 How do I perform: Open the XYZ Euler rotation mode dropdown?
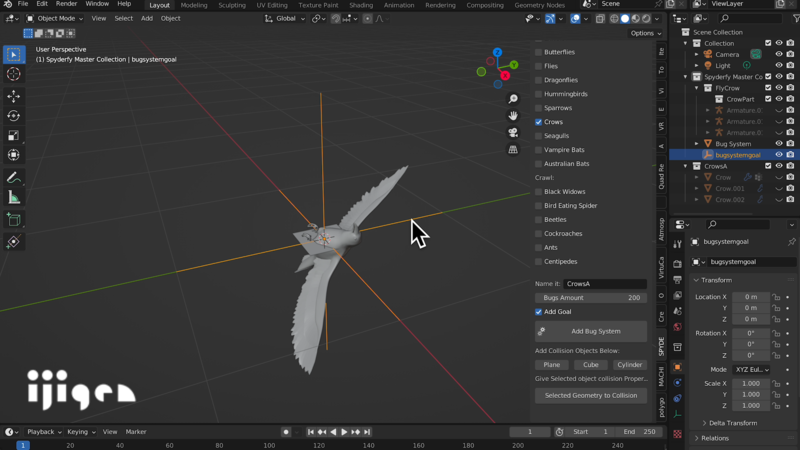[x=752, y=369]
